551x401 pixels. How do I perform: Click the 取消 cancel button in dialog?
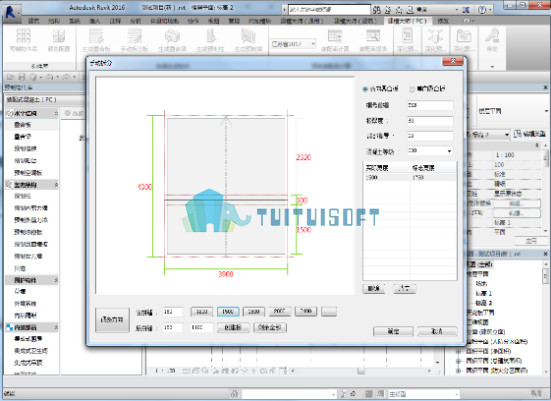tap(437, 331)
